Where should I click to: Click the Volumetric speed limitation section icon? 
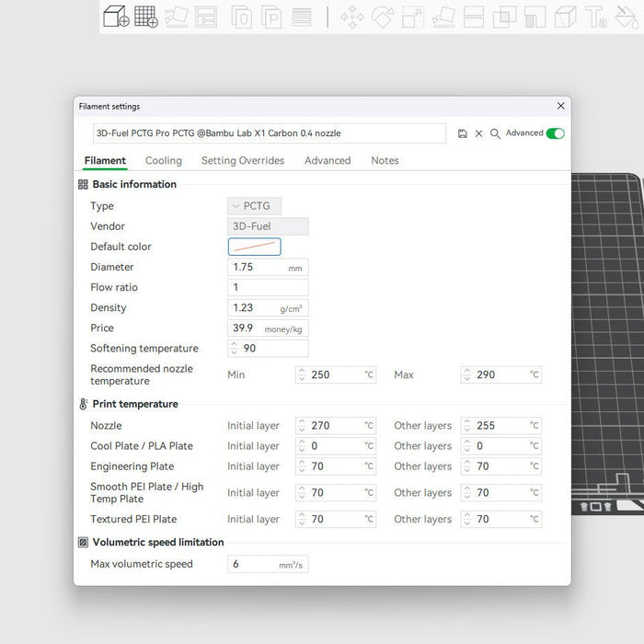click(x=83, y=543)
